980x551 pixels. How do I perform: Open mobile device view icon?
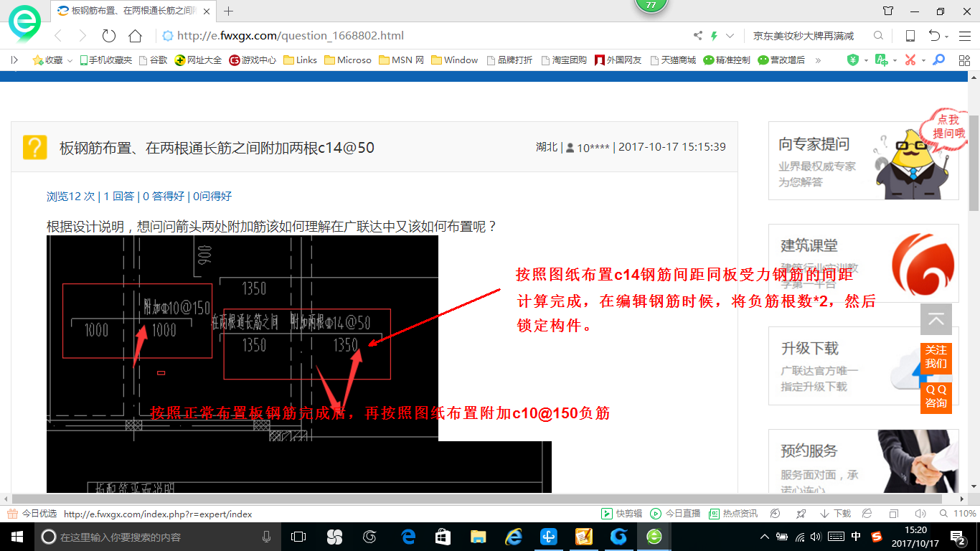[x=910, y=36]
